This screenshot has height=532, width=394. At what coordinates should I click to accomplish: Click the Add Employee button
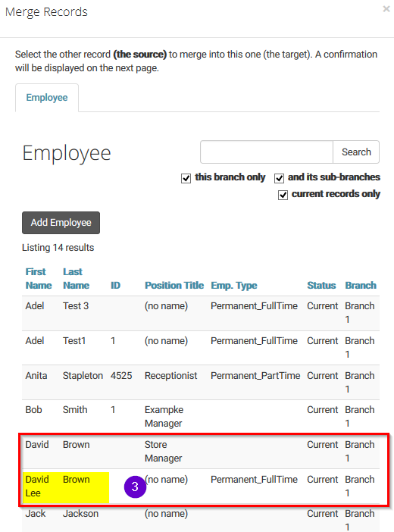click(x=61, y=223)
